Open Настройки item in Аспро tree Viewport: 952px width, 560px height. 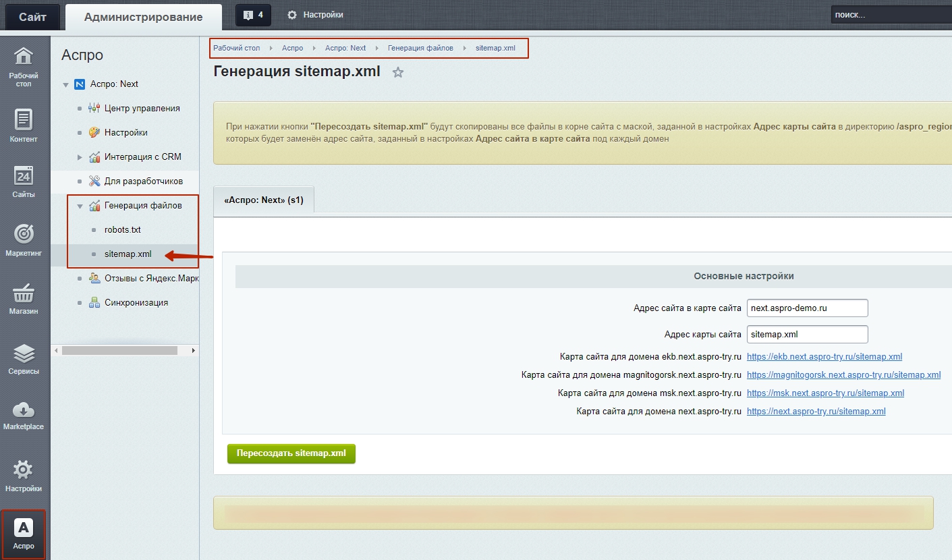[x=125, y=133]
